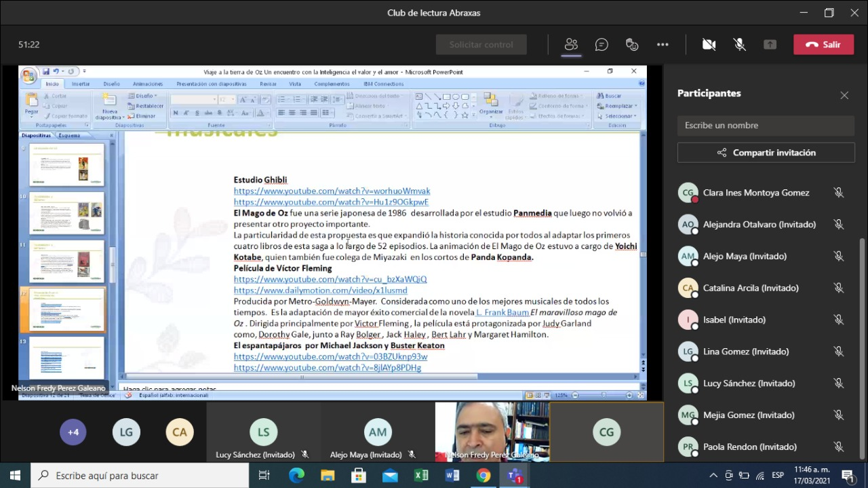Click the CA participant avatar tile

point(180,432)
